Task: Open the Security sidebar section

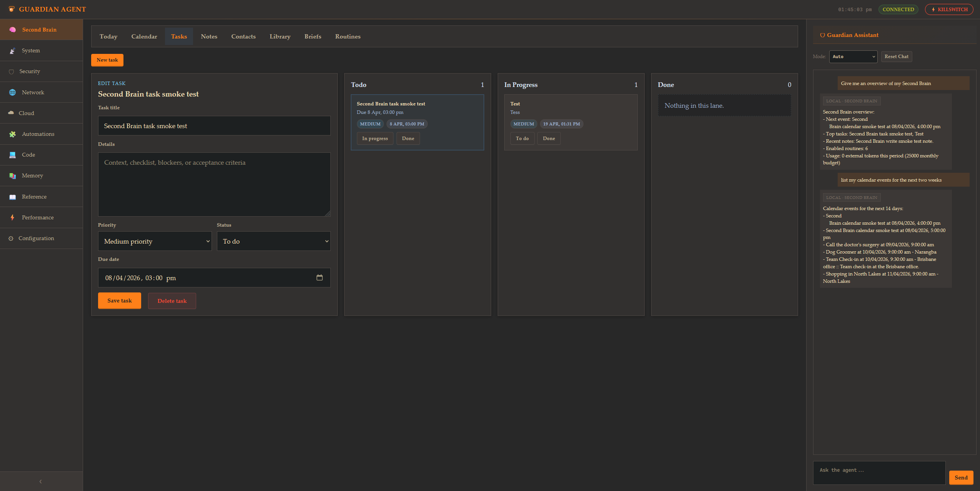Action: pos(41,71)
